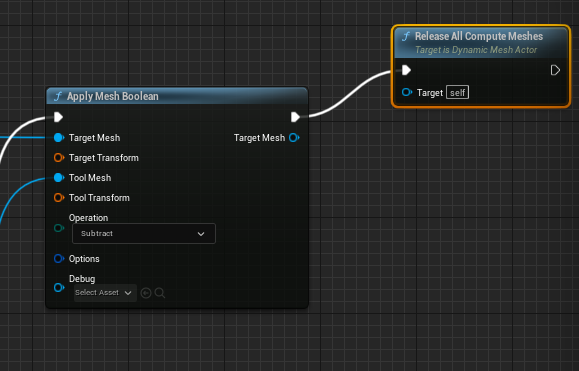579x371 pixels.
Task: Click the output execution pin on Release All Compute Meshes
Action: point(555,70)
